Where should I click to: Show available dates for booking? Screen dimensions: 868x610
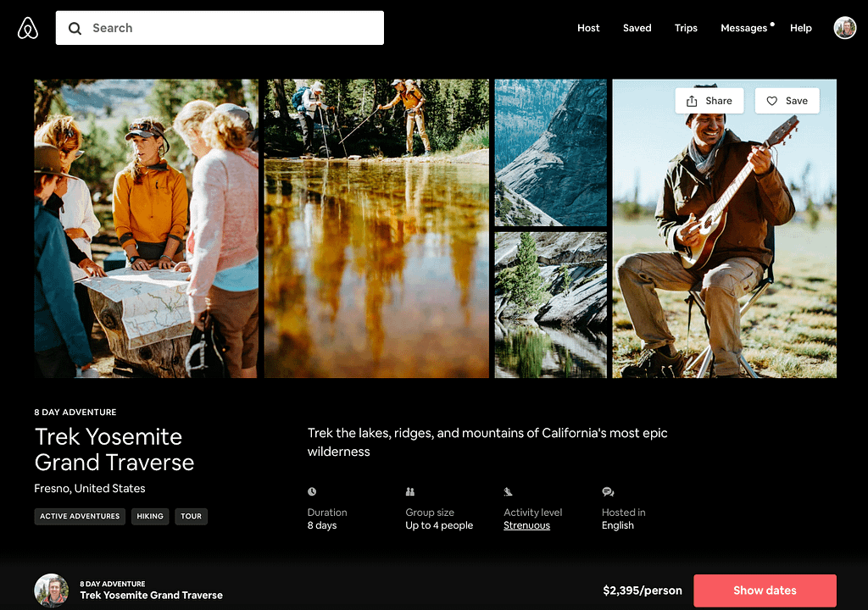765,591
